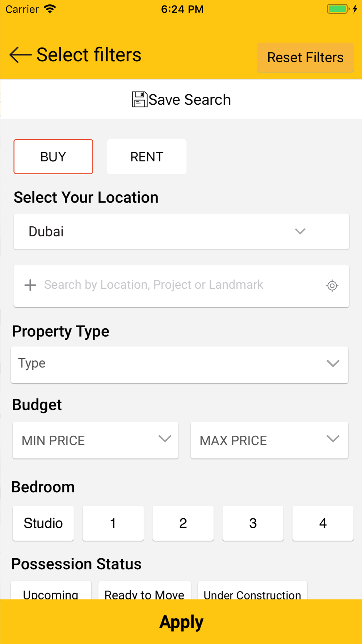Screen dimensions: 362x644
Task: Focus the location, project or landmark search field
Action: click(x=174, y=285)
